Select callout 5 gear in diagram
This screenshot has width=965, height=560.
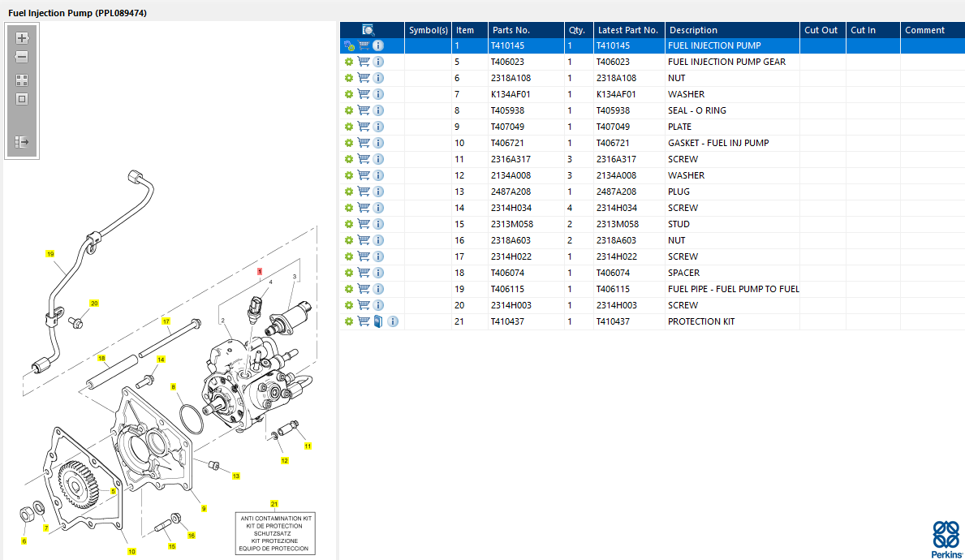pos(114,491)
